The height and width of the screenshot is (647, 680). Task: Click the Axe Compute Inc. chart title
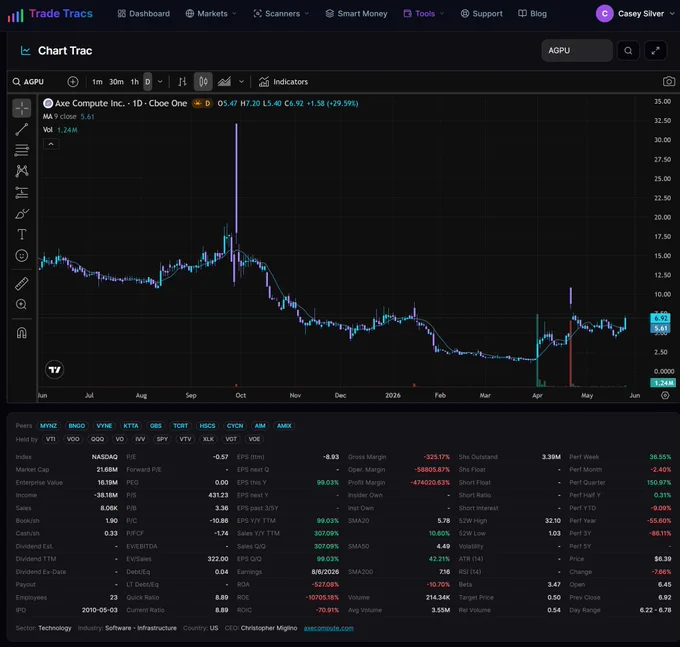[x=90, y=103]
